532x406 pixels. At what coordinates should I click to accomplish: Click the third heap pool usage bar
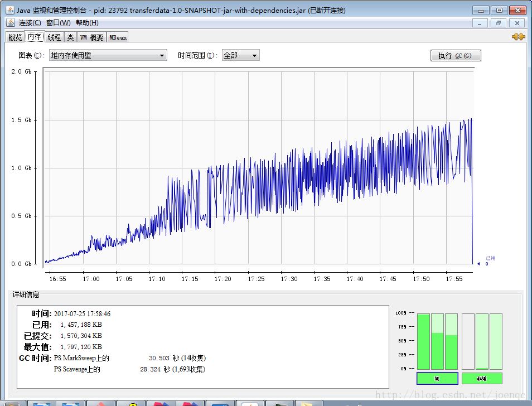451,341
